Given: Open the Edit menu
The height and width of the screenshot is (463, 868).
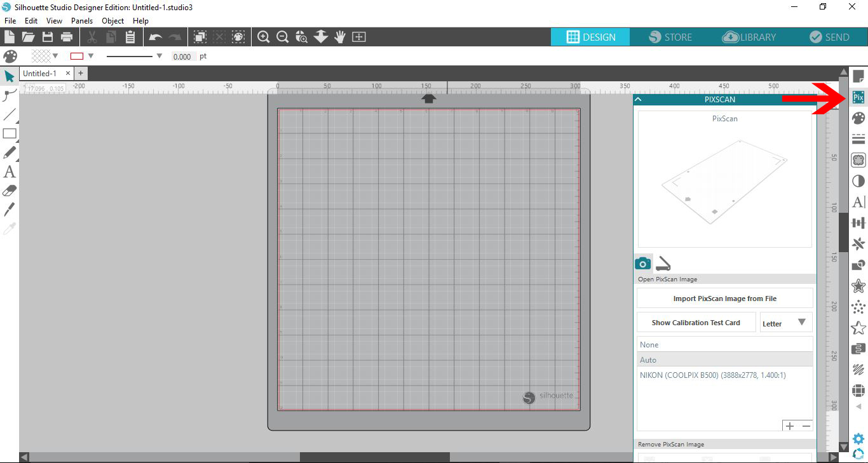Looking at the screenshot, I should tap(31, 21).
